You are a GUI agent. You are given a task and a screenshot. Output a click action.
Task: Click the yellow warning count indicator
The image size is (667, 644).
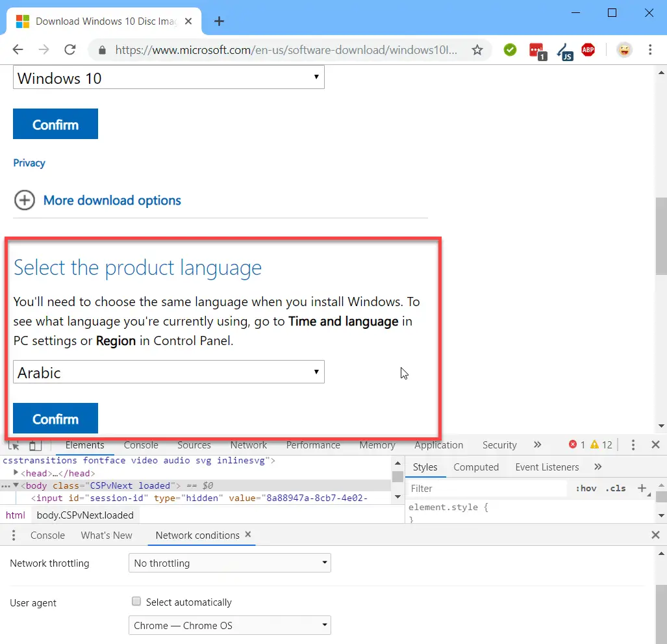[601, 444]
